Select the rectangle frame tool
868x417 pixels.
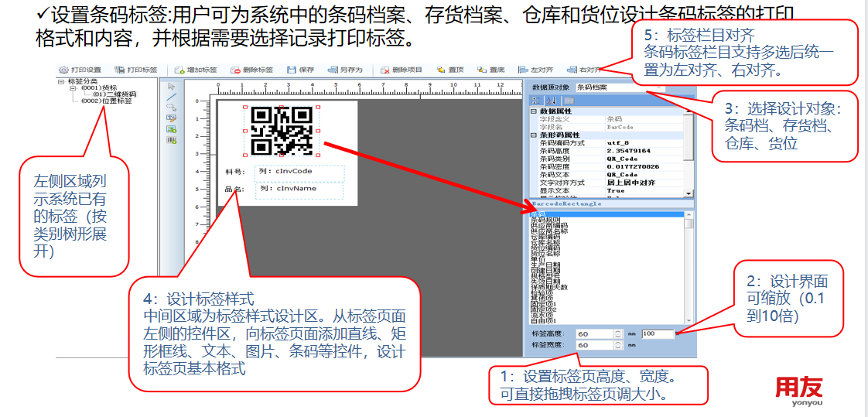point(171,108)
